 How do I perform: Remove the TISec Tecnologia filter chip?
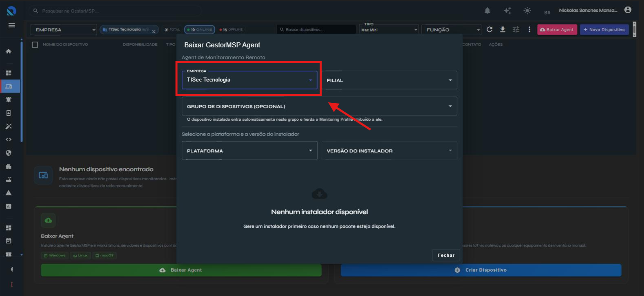(x=154, y=31)
